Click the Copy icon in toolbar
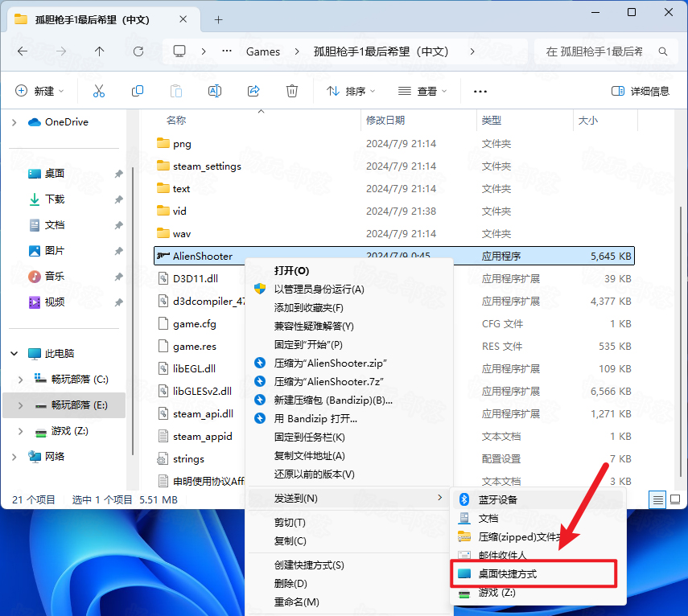This screenshot has width=688, height=616. click(138, 91)
